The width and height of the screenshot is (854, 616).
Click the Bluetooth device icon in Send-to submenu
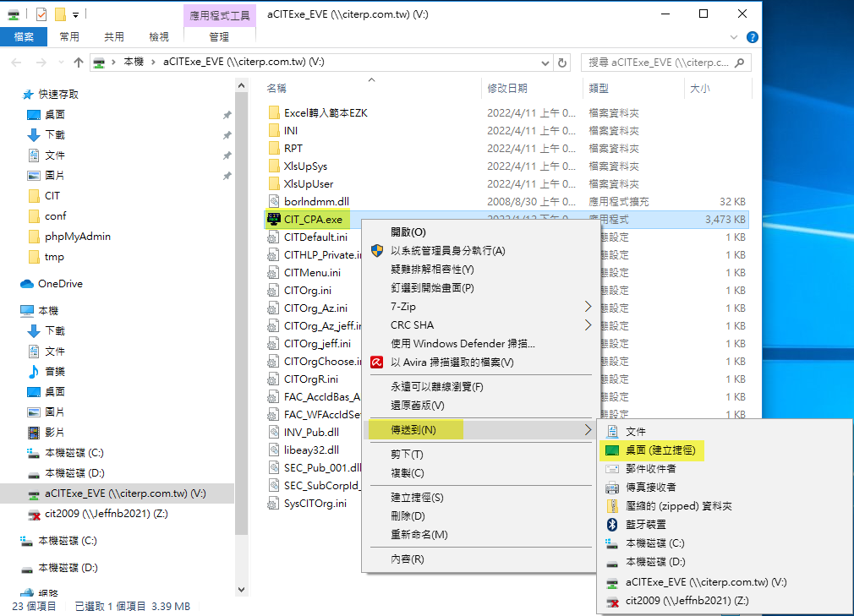coord(613,525)
